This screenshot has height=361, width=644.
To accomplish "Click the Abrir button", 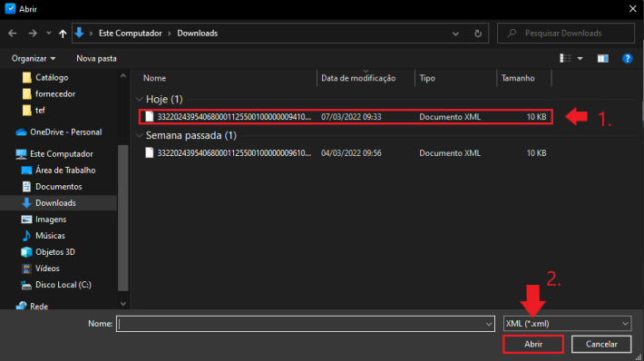I will click(x=533, y=344).
